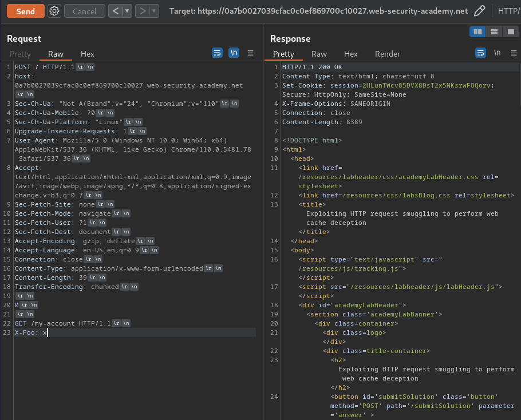
Task: Open Response panel hamburger menu
Action: pos(514,53)
